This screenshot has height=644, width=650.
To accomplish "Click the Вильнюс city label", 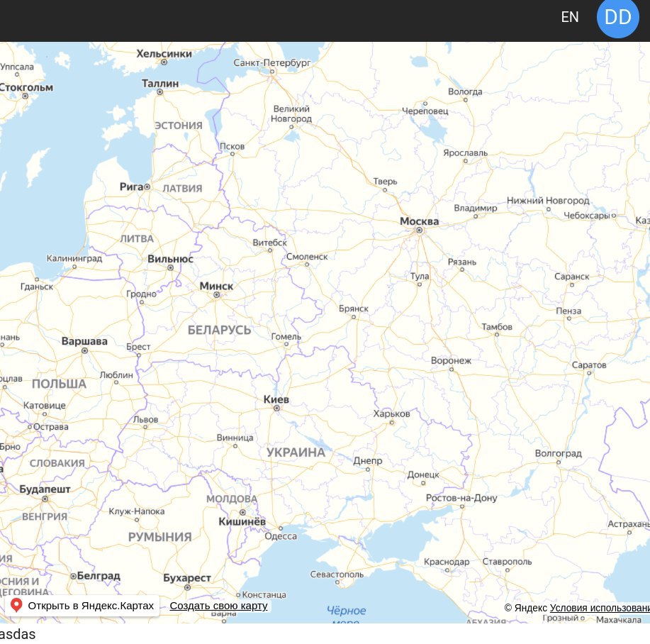I will pyautogui.click(x=170, y=259).
